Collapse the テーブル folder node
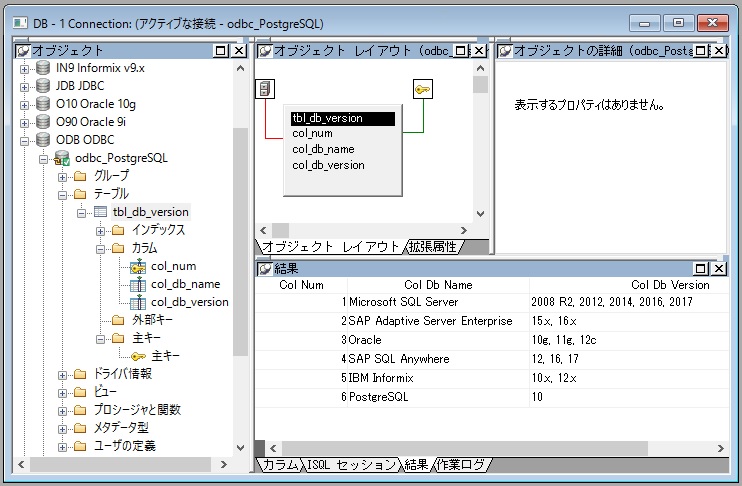Image resolution: width=742 pixels, height=486 pixels. click(62, 194)
